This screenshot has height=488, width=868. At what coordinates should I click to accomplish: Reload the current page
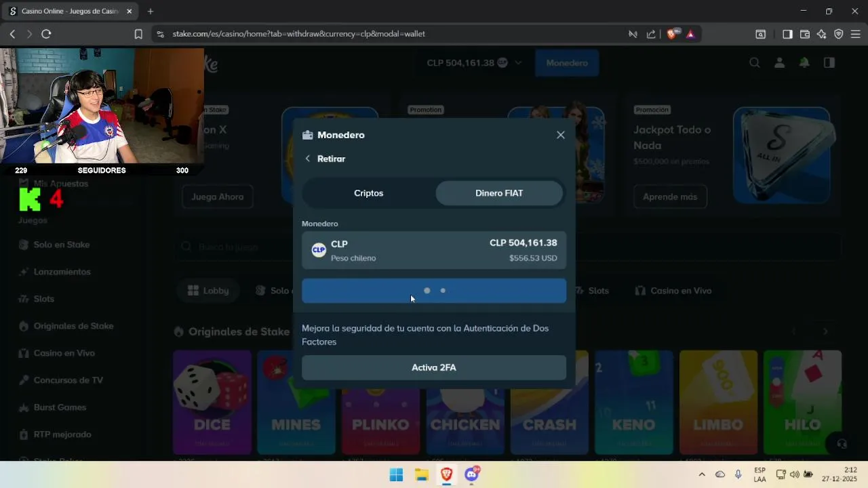46,34
